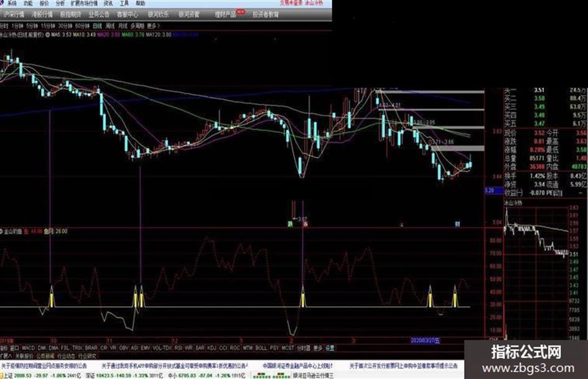Open the 工具 menu

pyautogui.click(x=124, y=3)
